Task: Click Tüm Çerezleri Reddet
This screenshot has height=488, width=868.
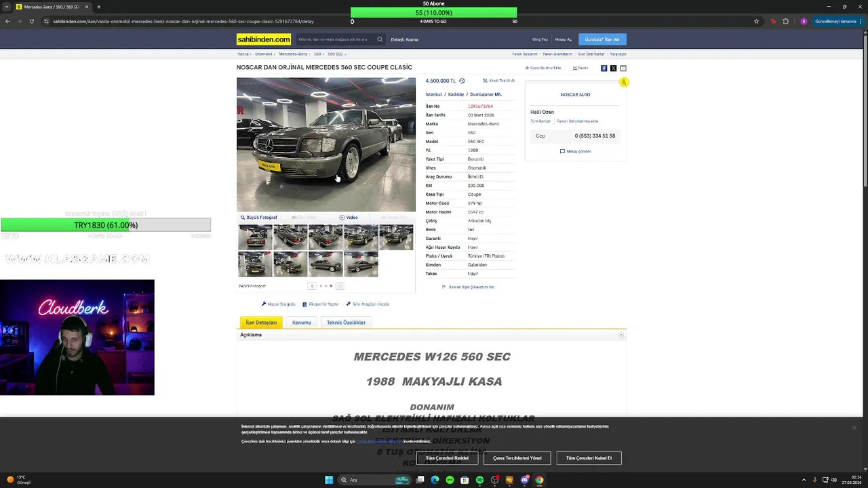Action: coord(447,458)
